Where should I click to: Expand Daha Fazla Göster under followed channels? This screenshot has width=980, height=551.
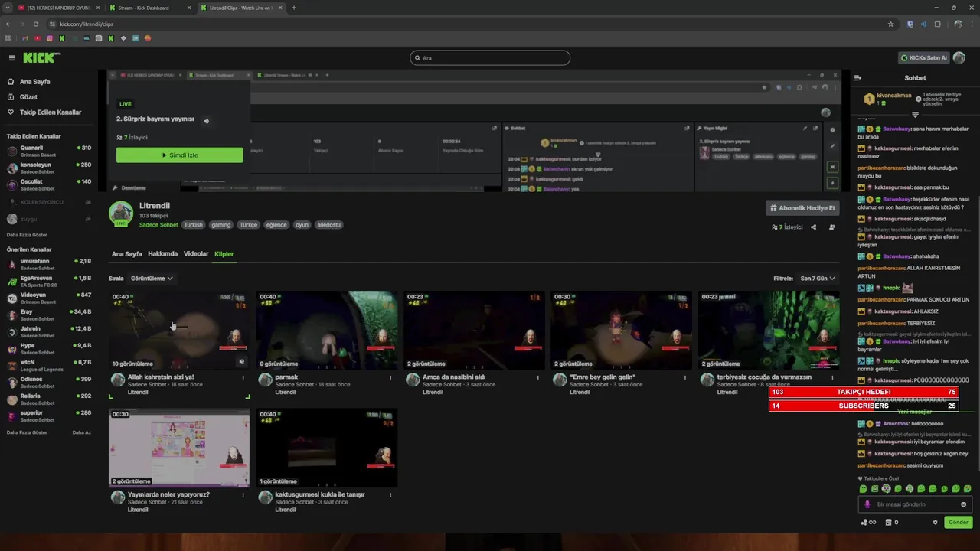(27, 235)
